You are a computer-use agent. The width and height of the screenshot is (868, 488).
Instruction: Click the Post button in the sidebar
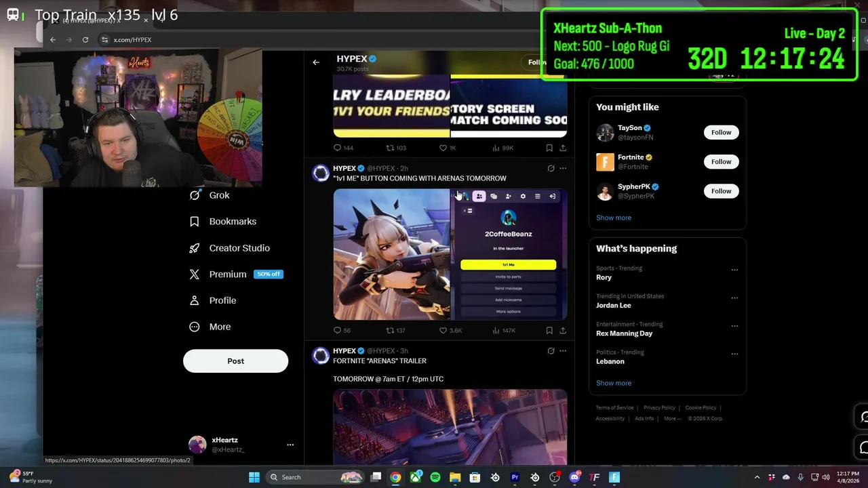point(235,361)
